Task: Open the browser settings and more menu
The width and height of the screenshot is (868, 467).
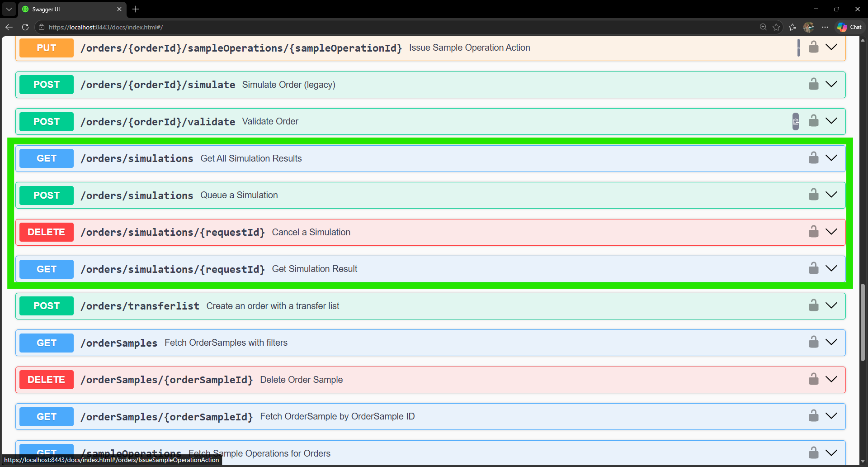Action: tap(825, 27)
